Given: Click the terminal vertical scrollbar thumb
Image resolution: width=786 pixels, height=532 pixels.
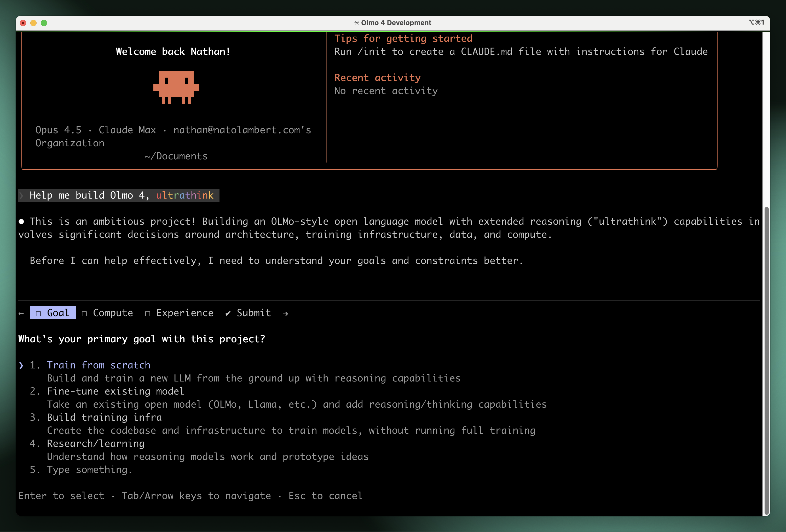Looking at the screenshot, I should pyautogui.click(x=766, y=361).
